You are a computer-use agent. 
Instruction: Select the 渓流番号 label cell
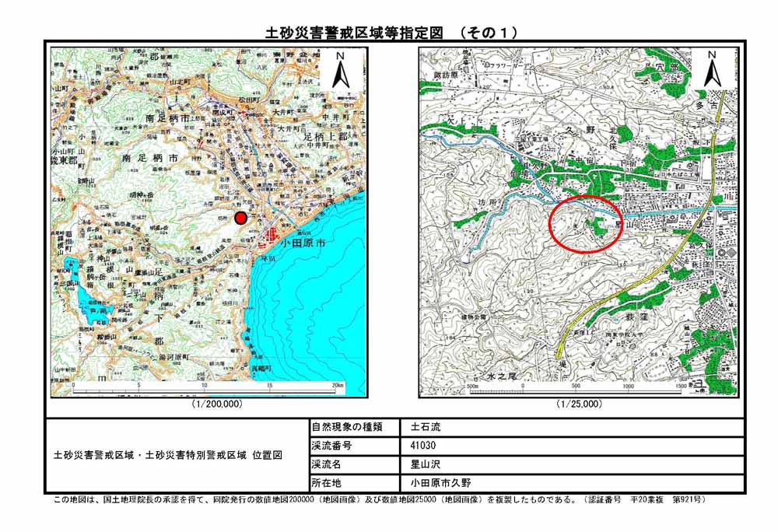coord(331,446)
